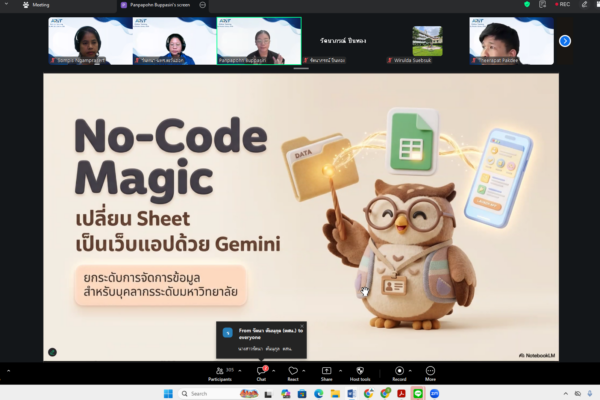Open the Windows Start menu

pos(168,393)
